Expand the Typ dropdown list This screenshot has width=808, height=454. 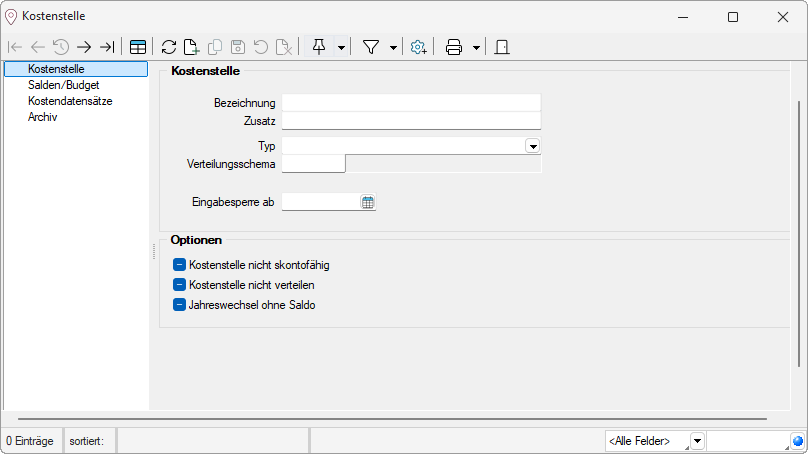532,146
